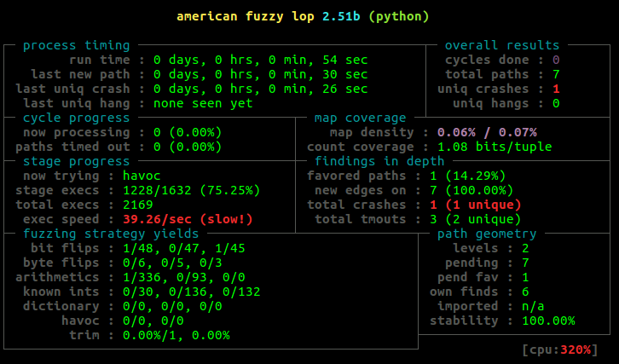Viewport: 619px width, 364px height.
Task: Click the stage progress section header
Action: (76, 161)
